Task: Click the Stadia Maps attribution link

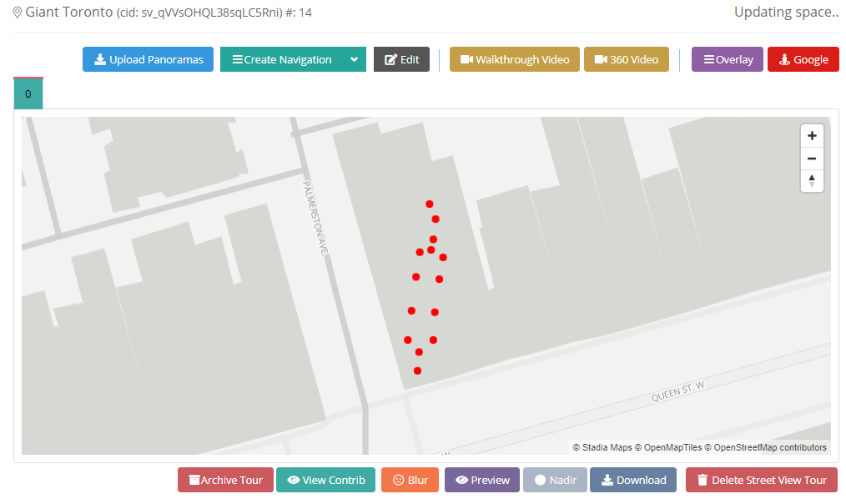Action: (602, 447)
